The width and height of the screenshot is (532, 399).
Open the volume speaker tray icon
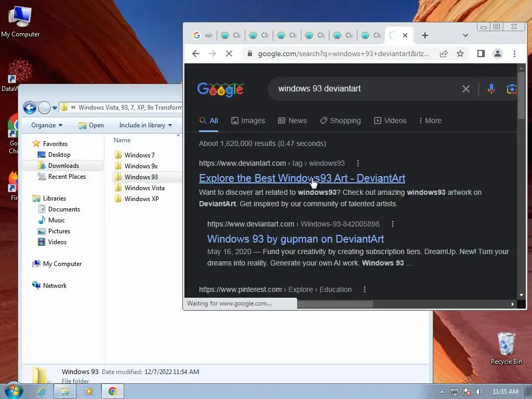tap(479, 392)
